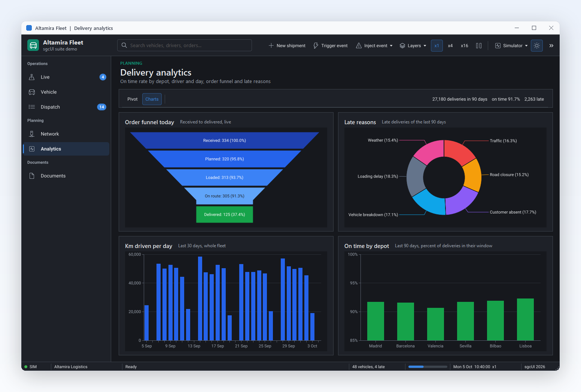Open the Simulator dropdown
The width and height of the screenshot is (581, 392).
click(511, 46)
